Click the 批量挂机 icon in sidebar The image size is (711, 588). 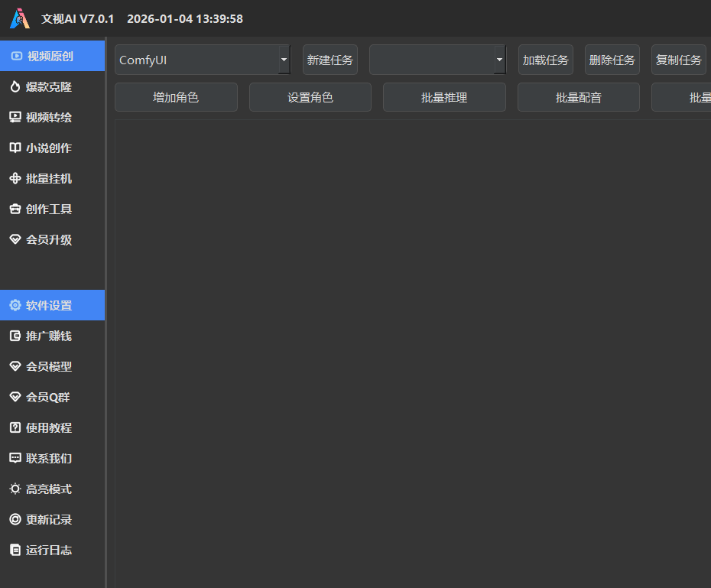click(15, 178)
